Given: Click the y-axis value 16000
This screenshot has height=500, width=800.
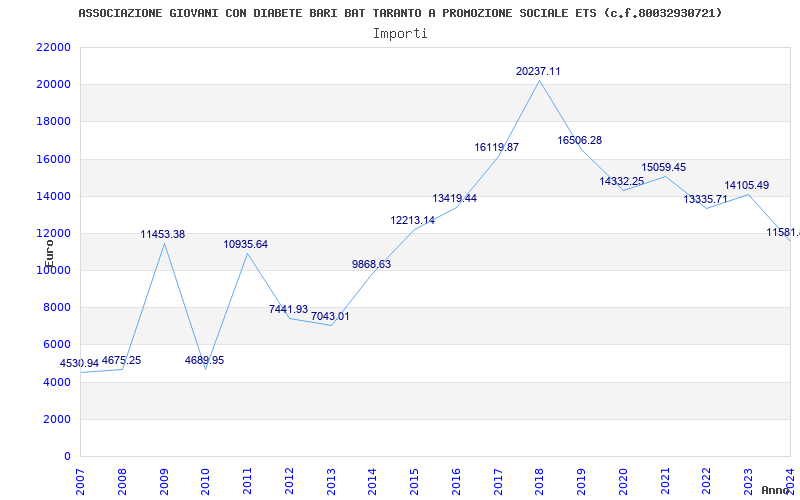Looking at the screenshot, I should 53,159.
